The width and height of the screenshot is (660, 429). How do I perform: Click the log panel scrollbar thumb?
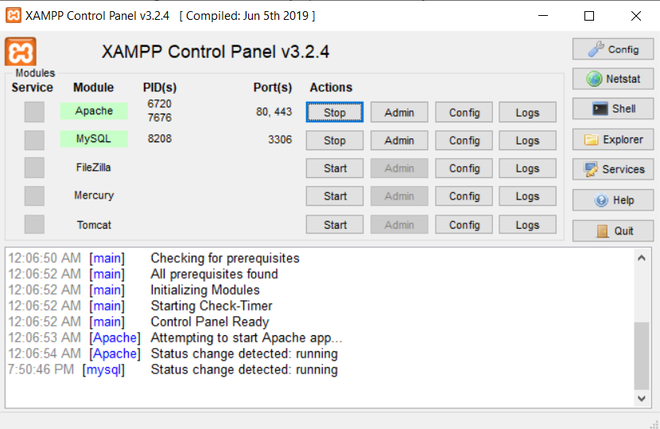[641, 356]
